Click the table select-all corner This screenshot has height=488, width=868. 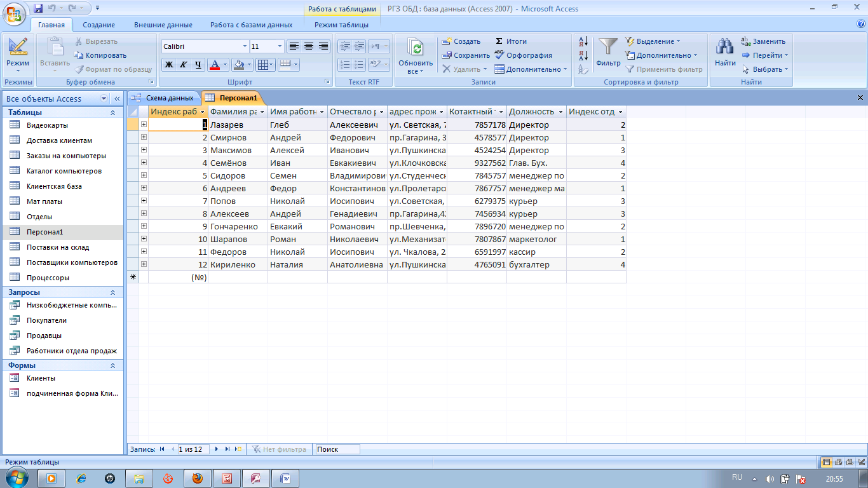[x=133, y=112]
